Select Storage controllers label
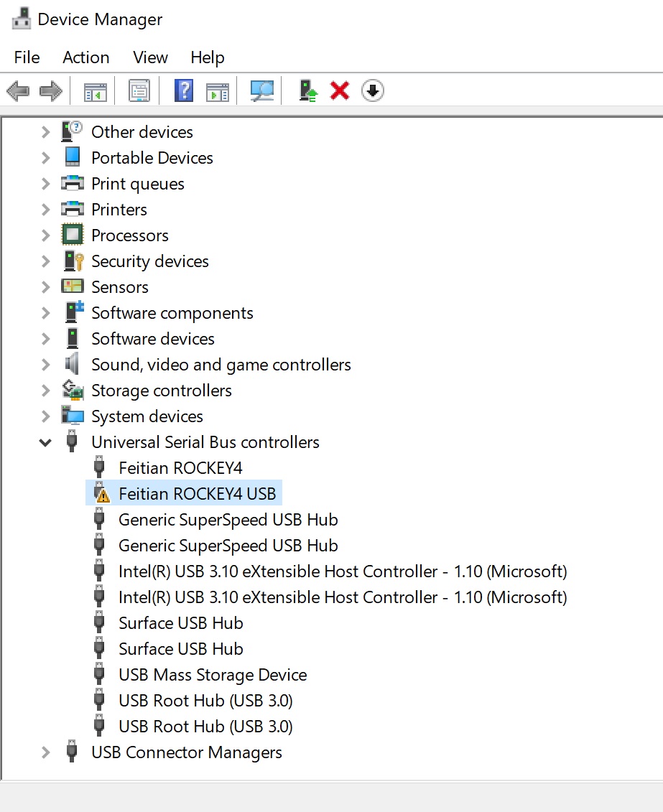663x812 pixels. pyautogui.click(x=162, y=391)
